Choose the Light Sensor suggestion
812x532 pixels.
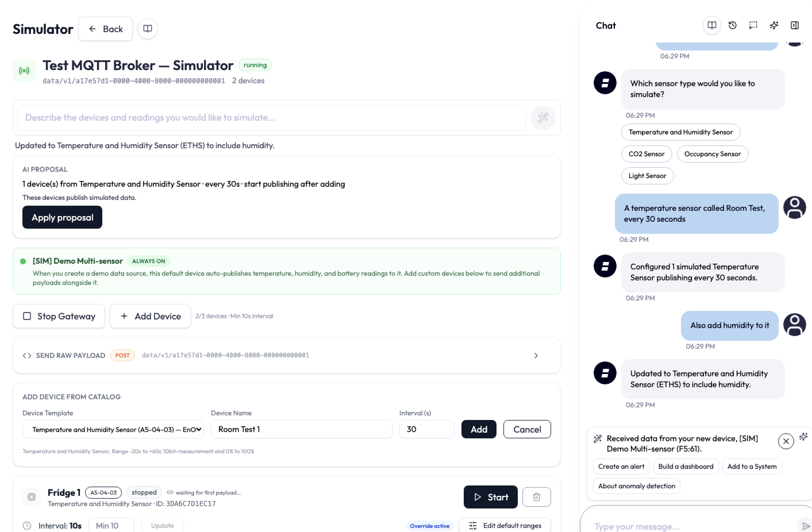647,176
